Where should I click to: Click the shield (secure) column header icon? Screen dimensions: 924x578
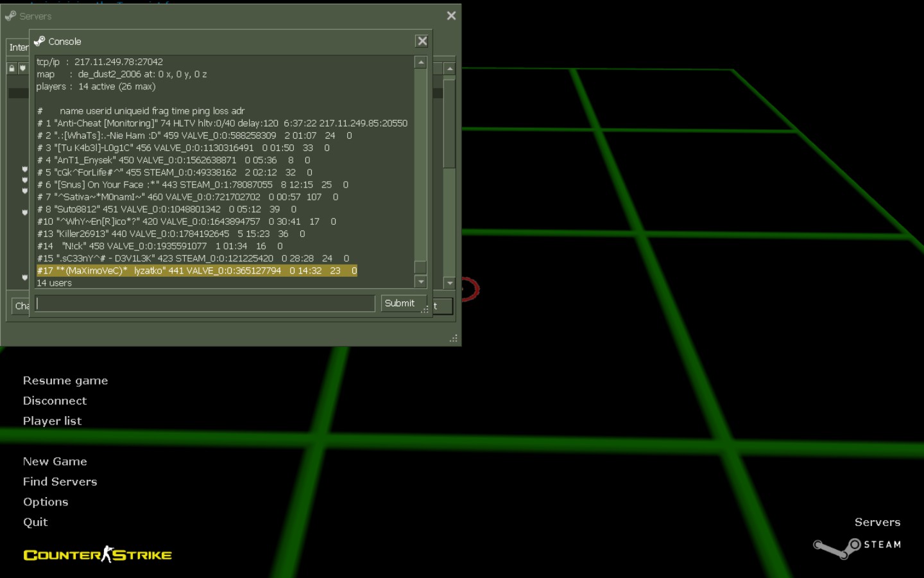[22, 68]
